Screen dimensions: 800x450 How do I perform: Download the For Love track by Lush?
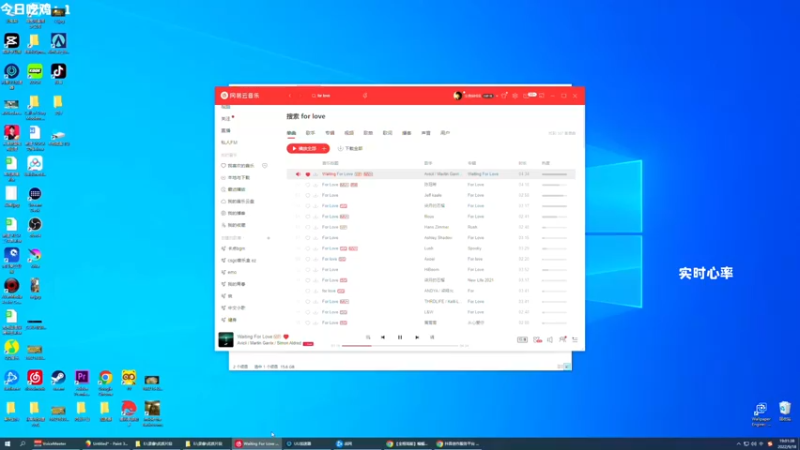coord(315,248)
